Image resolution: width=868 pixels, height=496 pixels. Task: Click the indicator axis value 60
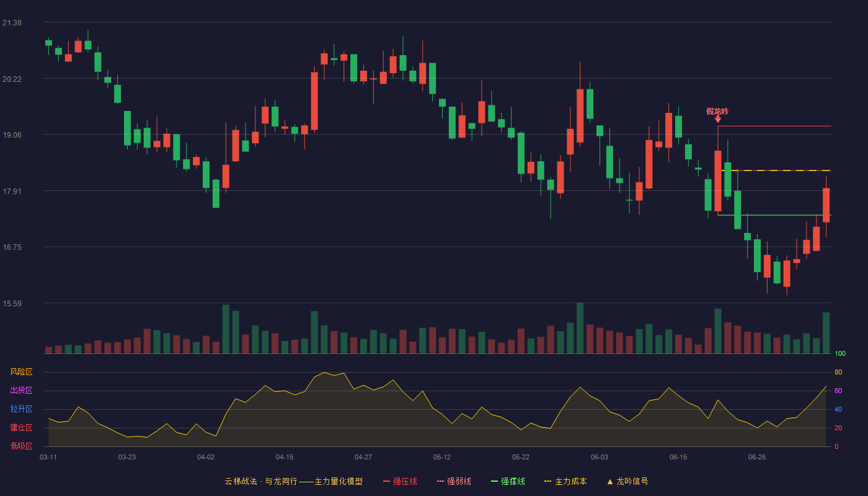(838, 391)
